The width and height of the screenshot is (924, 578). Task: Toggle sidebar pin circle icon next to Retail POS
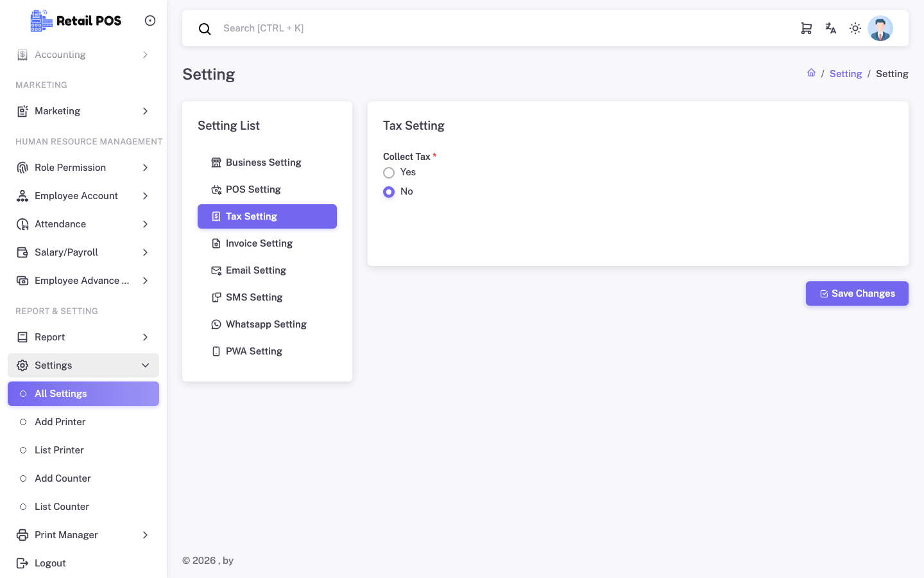(x=150, y=21)
